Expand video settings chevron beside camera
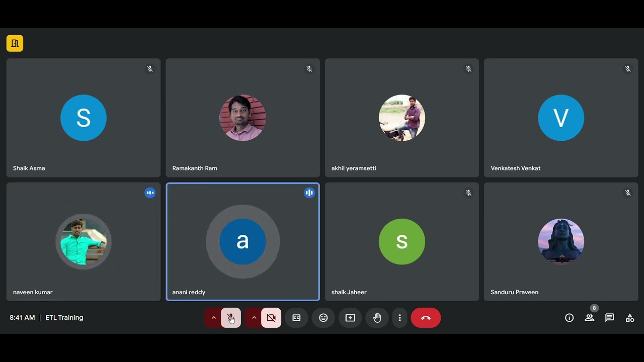 [254, 318]
